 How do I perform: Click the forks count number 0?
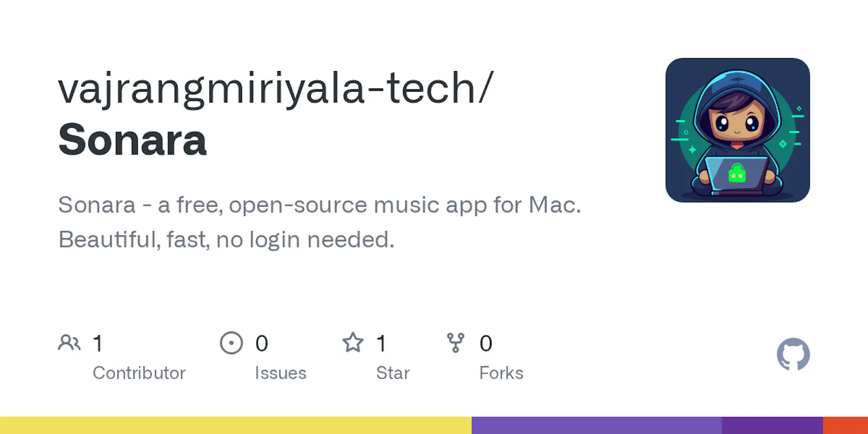coord(486,343)
